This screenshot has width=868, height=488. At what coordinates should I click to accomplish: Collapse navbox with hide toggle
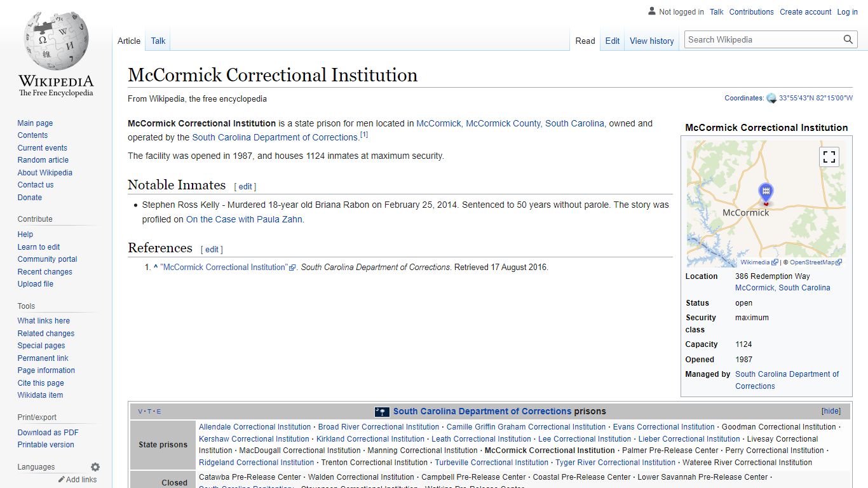831,411
